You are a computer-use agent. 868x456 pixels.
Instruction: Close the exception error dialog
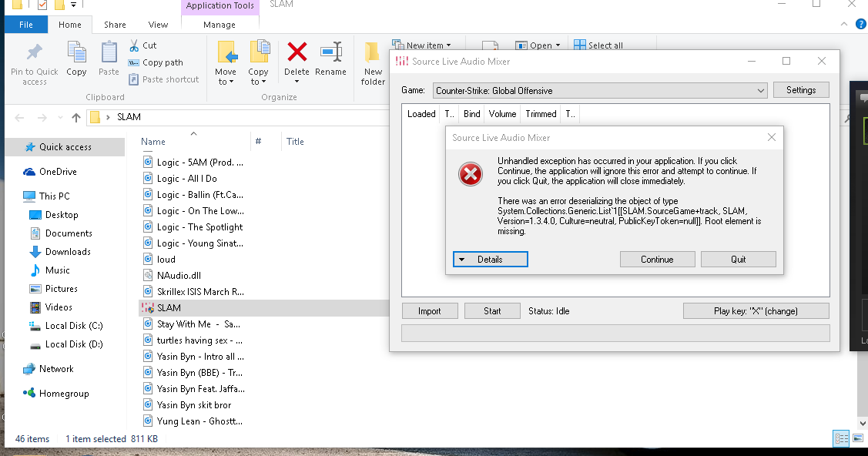(772, 137)
